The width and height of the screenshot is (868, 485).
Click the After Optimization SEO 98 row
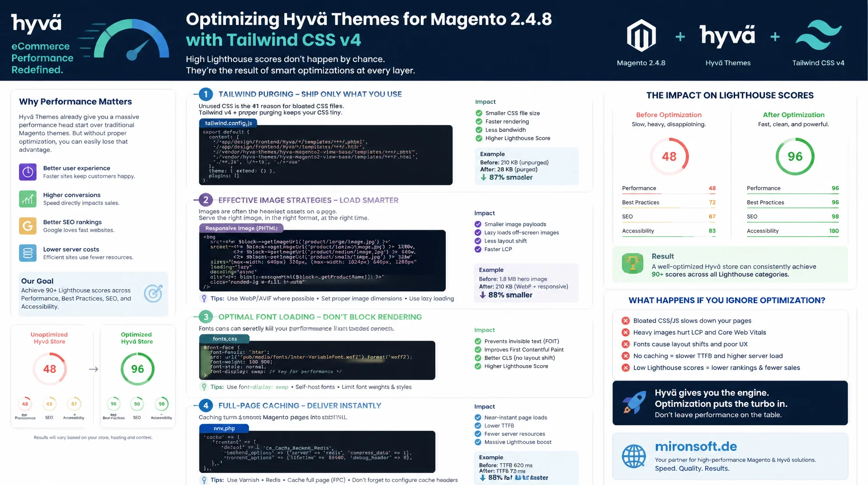(x=793, y=217)
